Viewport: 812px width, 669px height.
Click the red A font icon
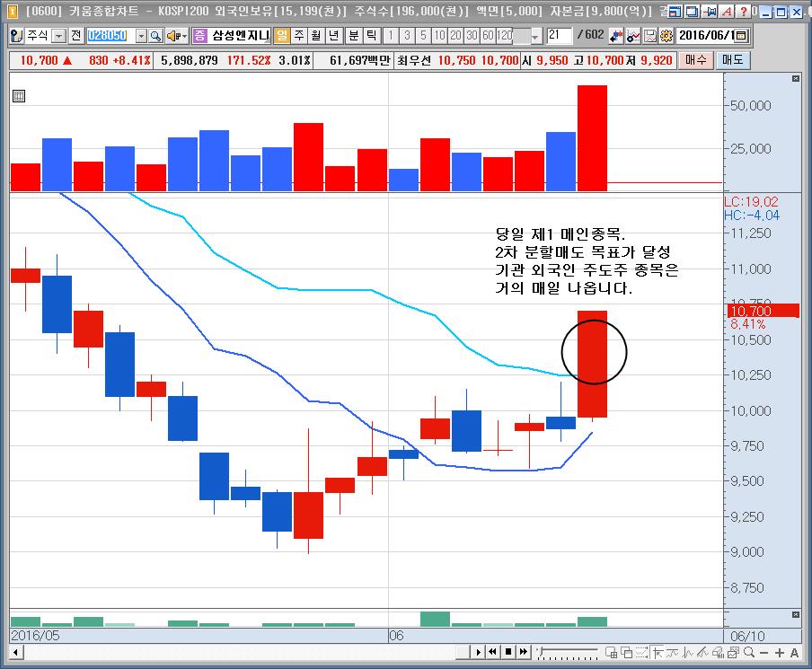[x=727, y=11]
